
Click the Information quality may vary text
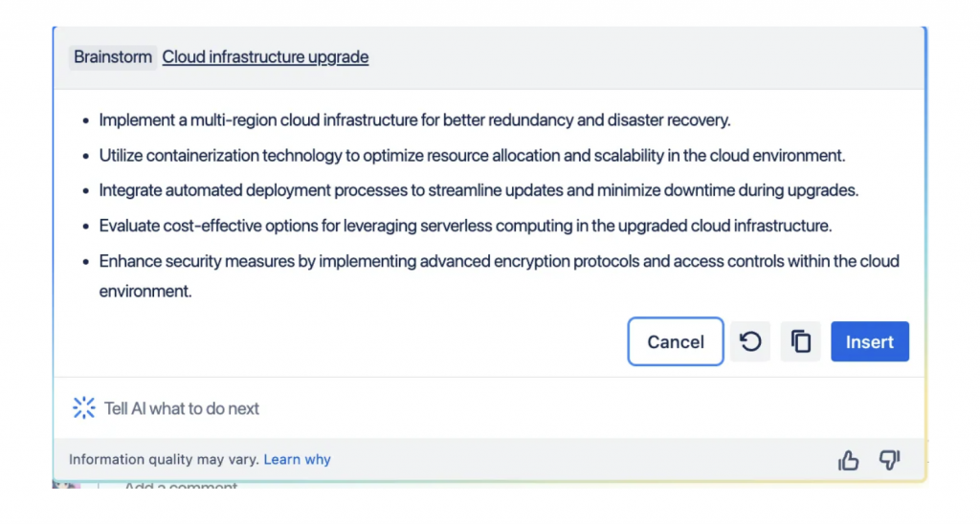pyautogui.click(x=164, y=460)
